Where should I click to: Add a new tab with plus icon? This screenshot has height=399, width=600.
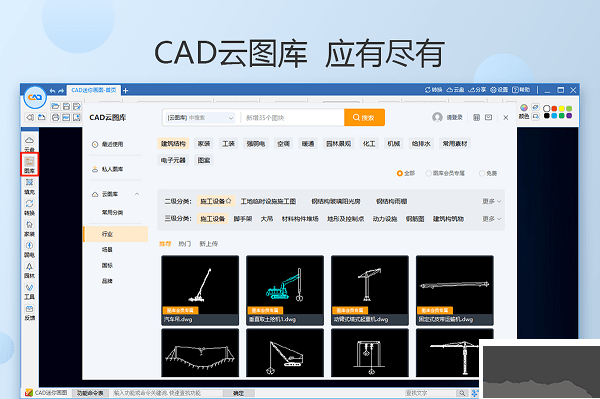tap(126, 91)
